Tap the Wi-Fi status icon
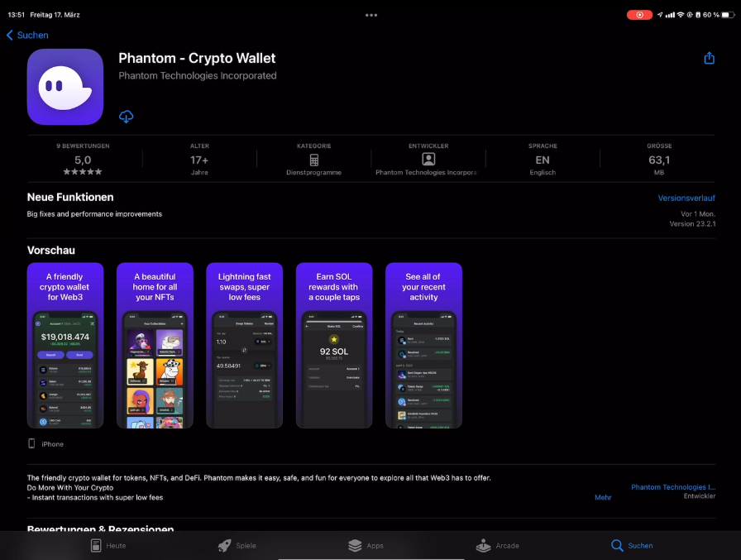Image resolution: width=741 pixels, height=560 pixels. click(681, 15)
